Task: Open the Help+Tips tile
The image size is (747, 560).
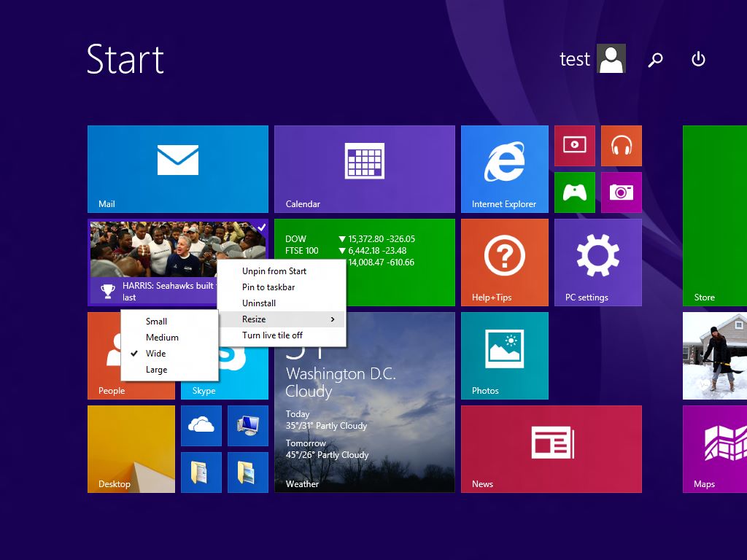Action: 505,262
